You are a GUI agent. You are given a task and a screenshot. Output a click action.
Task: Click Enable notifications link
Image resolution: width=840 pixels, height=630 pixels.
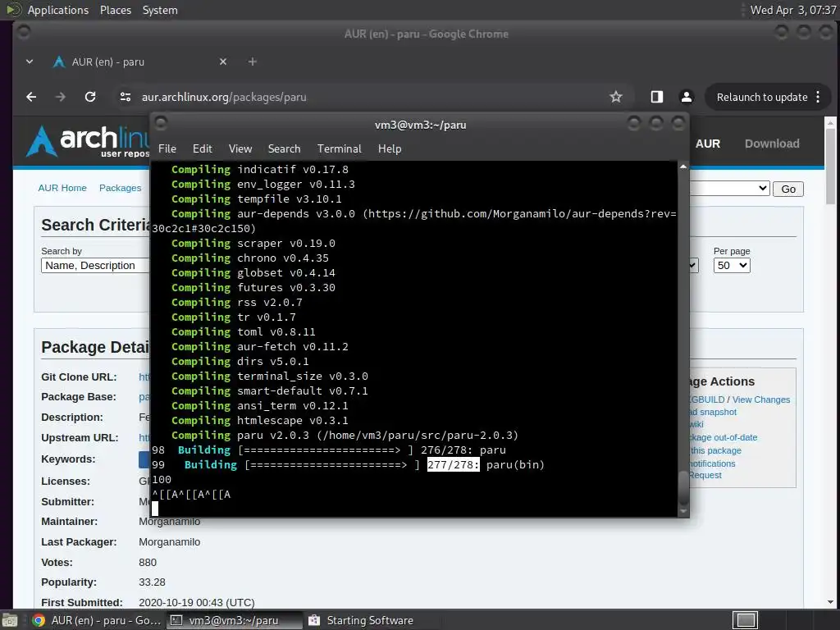[713, 463]
